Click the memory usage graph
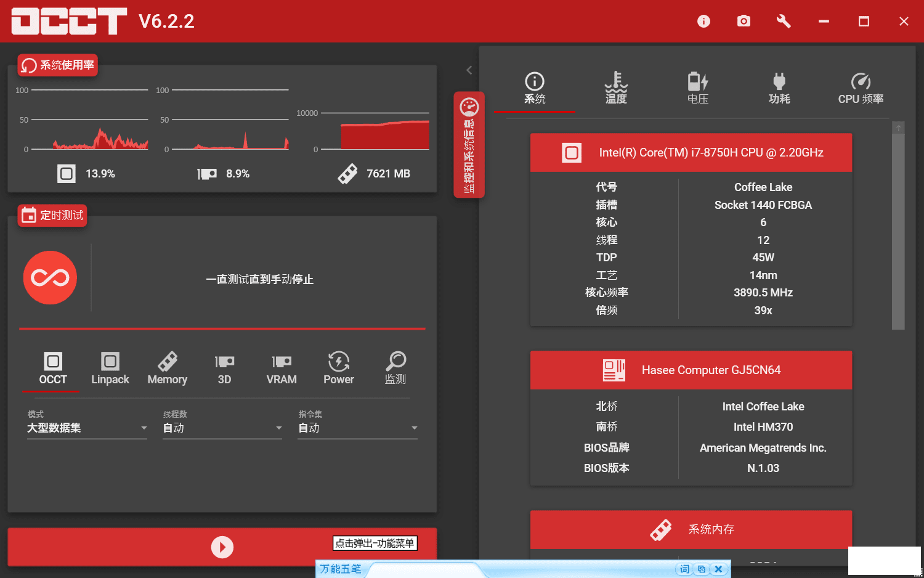This screenshot has height=578, width=924. [x=375, y=131]
